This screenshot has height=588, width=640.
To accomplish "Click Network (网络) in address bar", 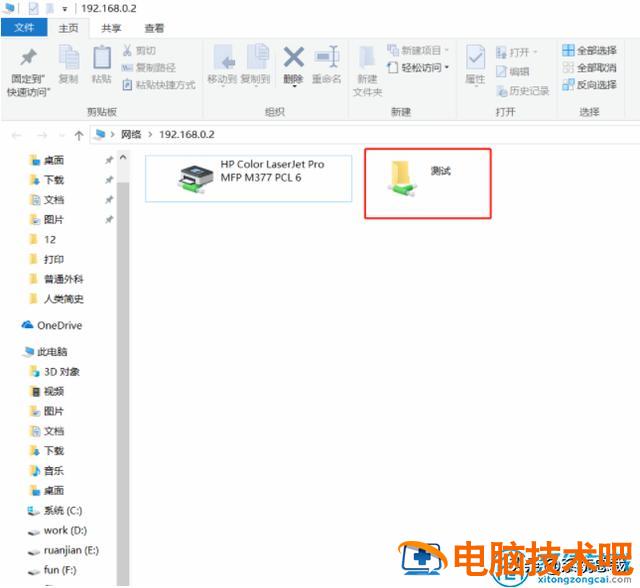I will tap(131, 134).
